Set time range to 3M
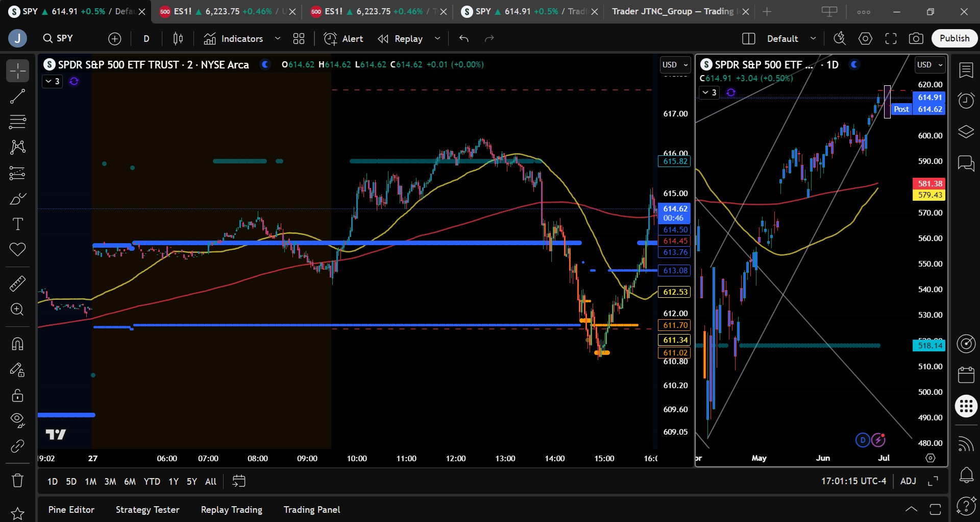The height and width of the screenshot is (522, 980). (110, 481)
